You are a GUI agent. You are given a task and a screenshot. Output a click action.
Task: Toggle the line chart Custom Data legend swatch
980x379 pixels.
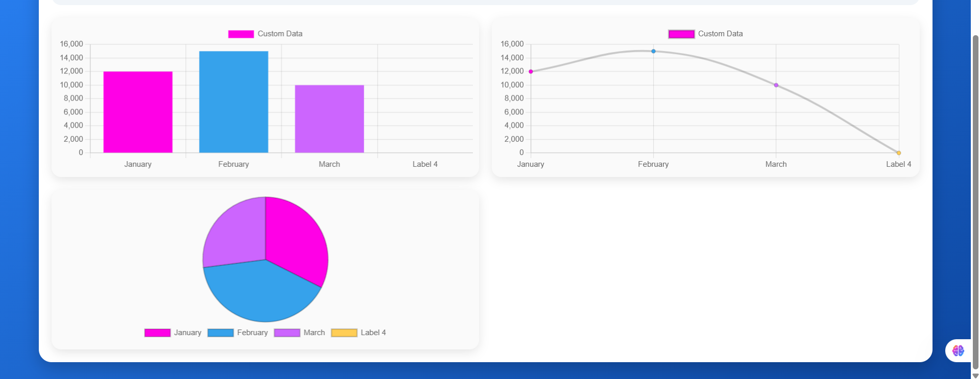(681, 34)
